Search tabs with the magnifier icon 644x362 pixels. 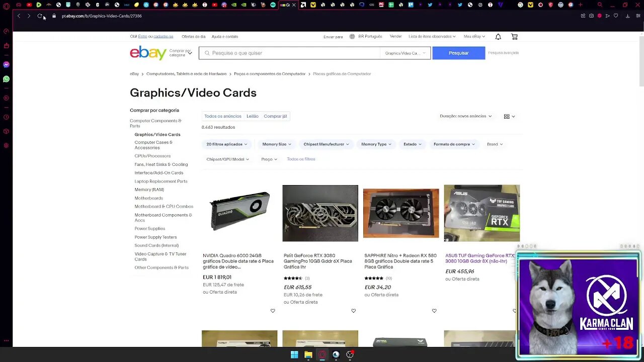[600, 5]
